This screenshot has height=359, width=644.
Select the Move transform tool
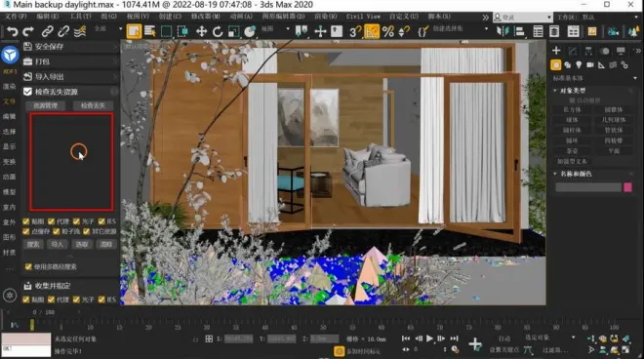click(201, 31)
